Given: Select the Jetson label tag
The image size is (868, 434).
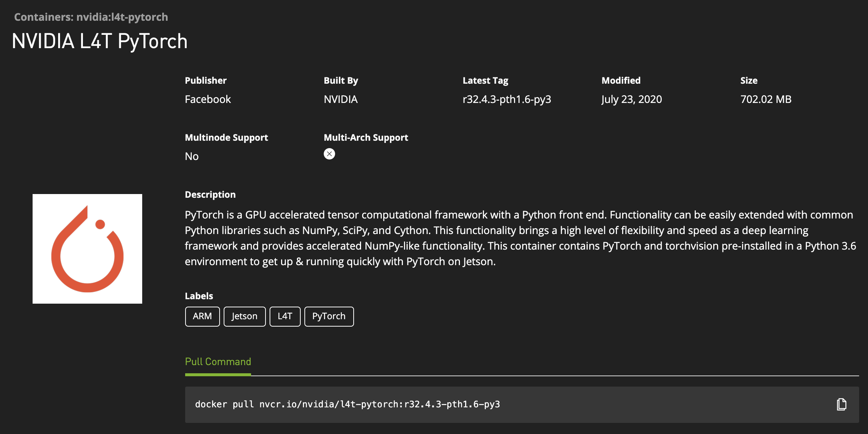Looking at the screenshot, I should [x=244, y=316].
